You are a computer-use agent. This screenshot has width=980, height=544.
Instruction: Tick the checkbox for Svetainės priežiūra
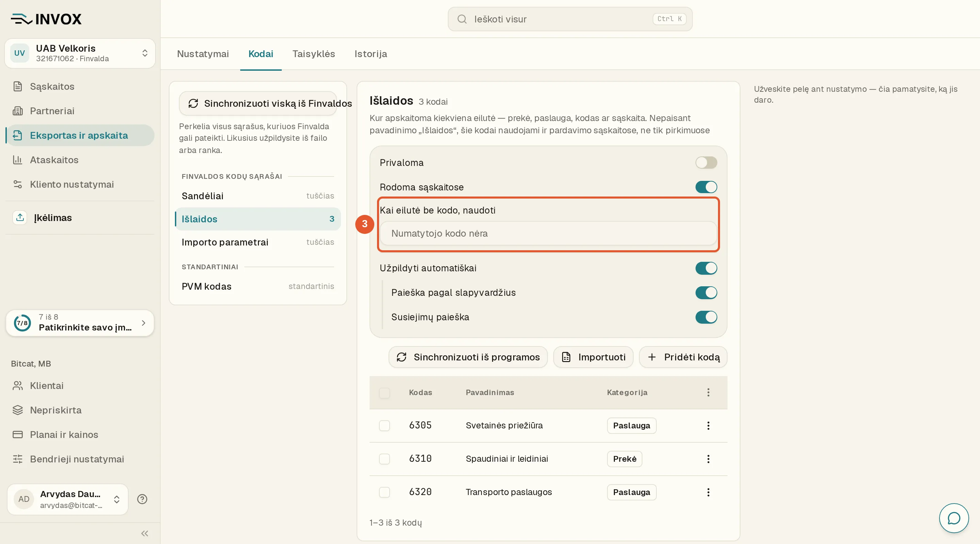coord(384,425)
